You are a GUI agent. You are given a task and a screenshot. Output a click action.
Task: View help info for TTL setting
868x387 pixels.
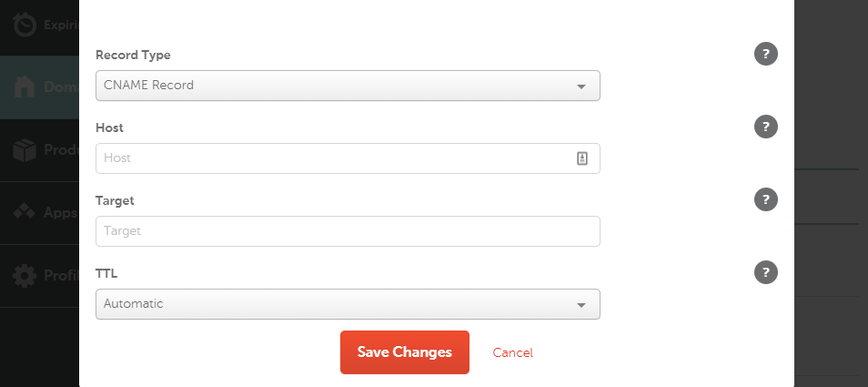[x=766, y=271]
